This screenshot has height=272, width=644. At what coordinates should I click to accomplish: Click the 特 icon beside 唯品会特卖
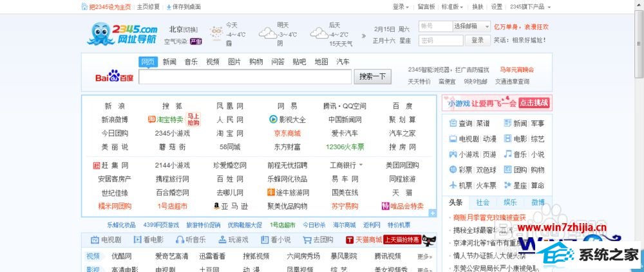385,206
